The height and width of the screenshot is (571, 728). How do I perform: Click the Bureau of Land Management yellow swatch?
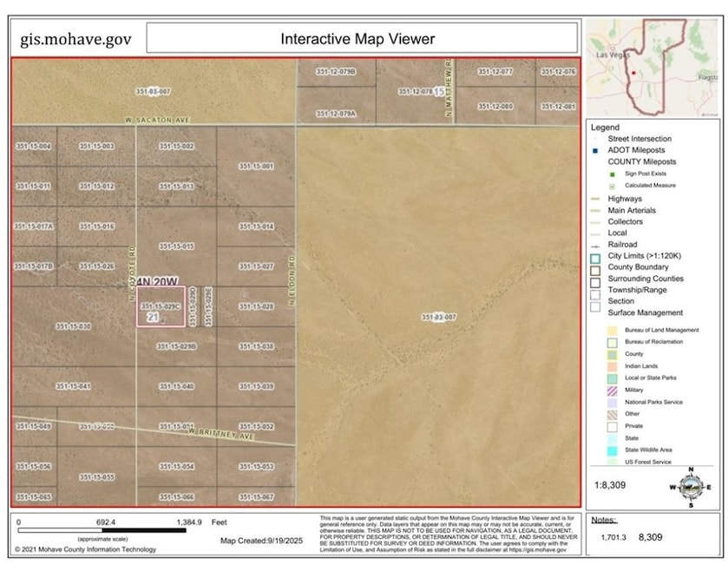tap(613, 330)
